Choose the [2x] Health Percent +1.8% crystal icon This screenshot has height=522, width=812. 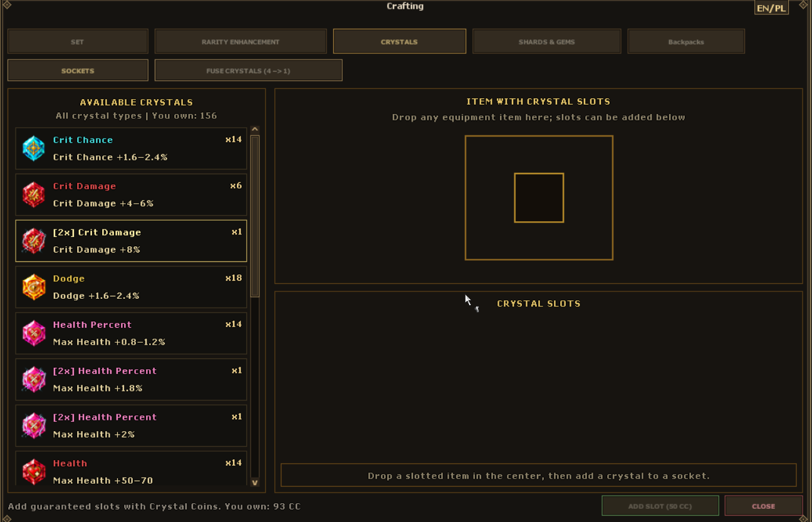[x=34, y=380]
